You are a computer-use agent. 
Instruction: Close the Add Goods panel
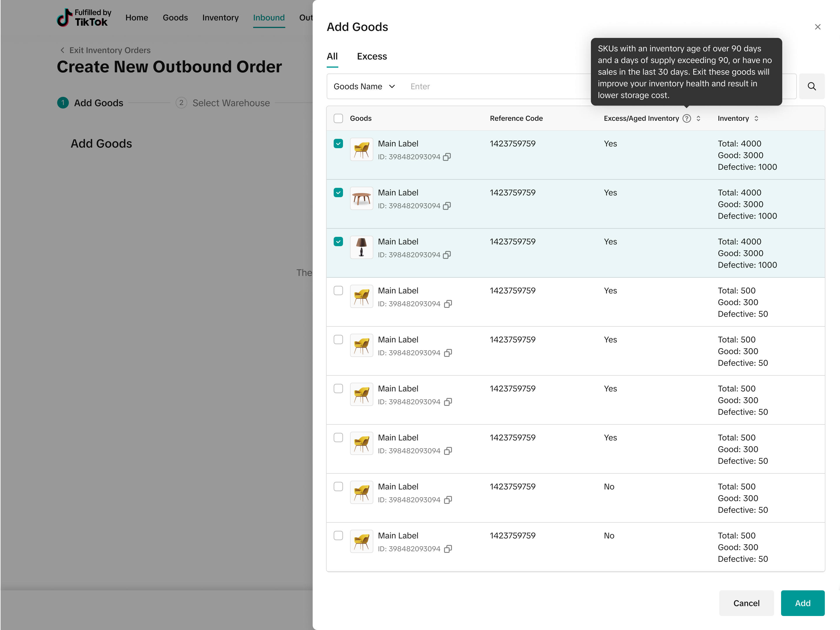818,27
